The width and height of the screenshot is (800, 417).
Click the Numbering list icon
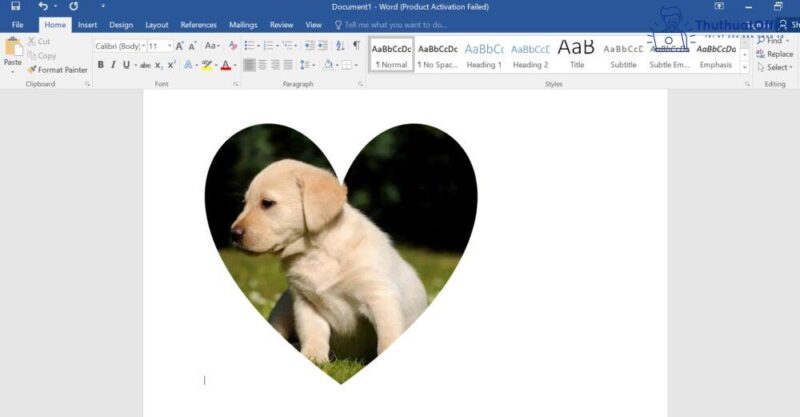(x=268, y=45)
